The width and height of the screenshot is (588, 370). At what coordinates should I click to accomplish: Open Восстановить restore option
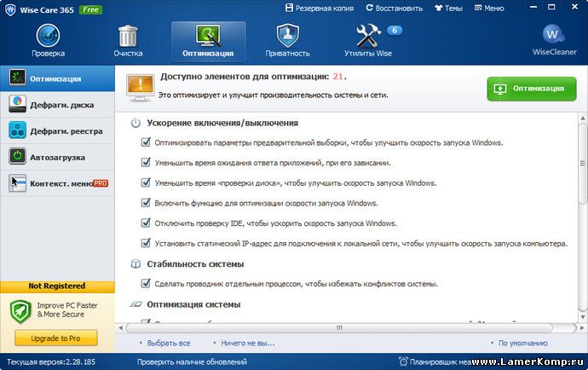(x=394, y=8)
